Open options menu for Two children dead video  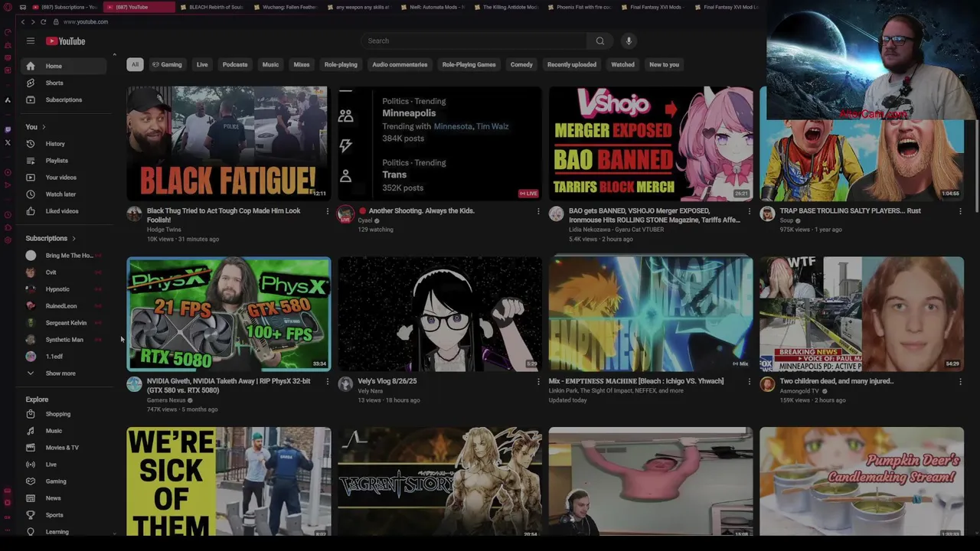click(x=960, y=381)
